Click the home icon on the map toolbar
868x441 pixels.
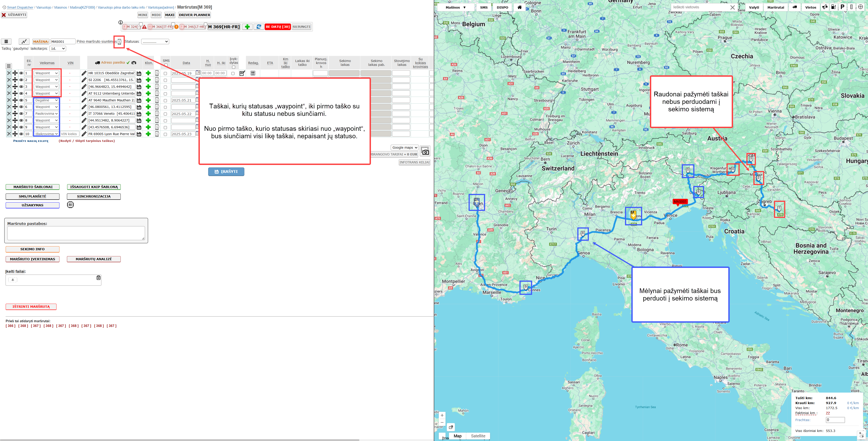pyautogui.click(x=520, y=7)
